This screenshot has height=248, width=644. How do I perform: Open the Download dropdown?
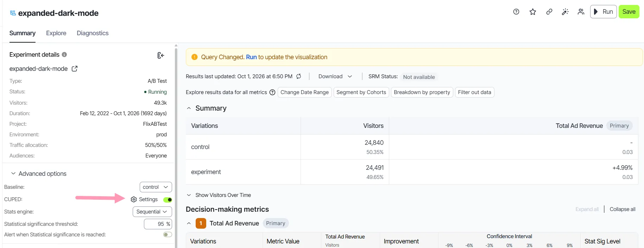coord(335,76)
